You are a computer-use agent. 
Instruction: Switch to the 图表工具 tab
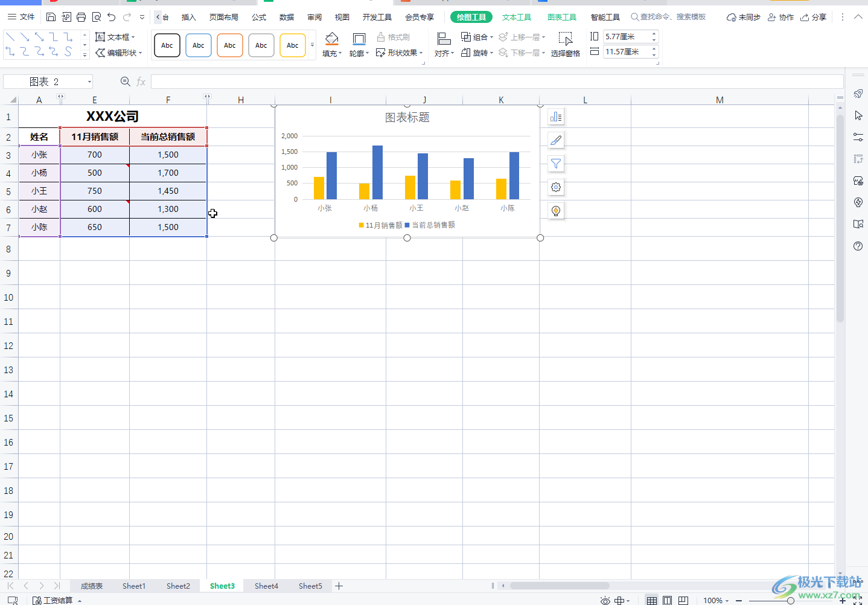pos(562,17)
